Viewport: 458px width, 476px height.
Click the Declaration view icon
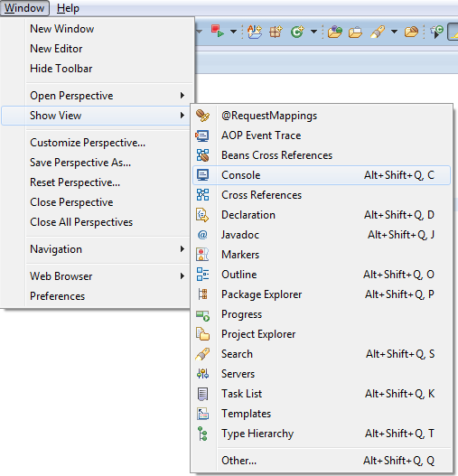(x=202, y=215)
